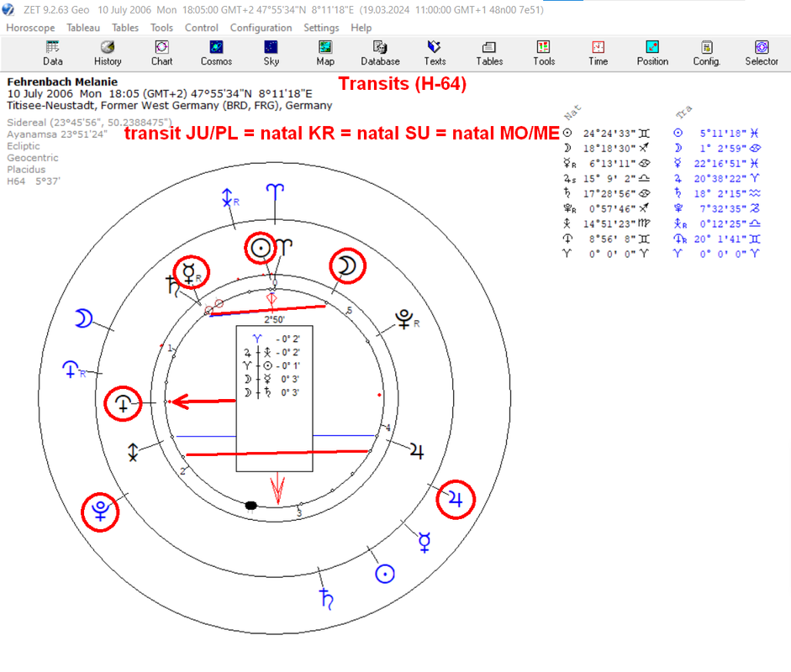Click the blue transit Sun symbol
This screenshot has width=791, height=672.
pyautogui.click(x=385, y=574)
